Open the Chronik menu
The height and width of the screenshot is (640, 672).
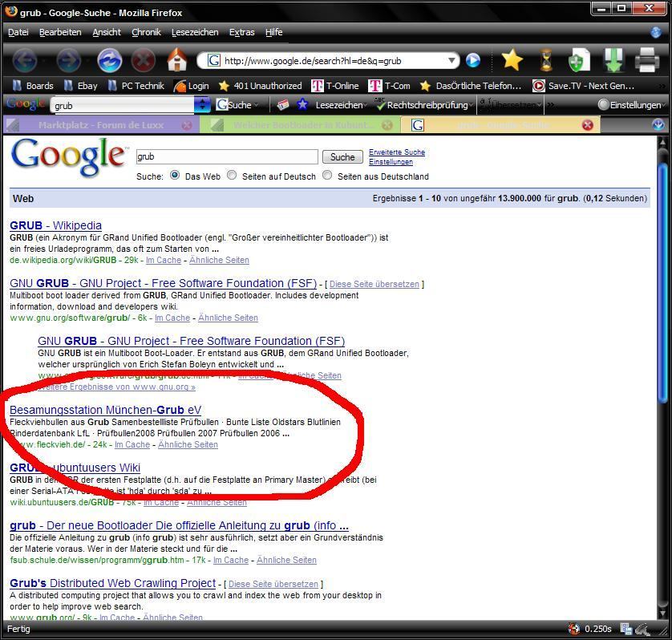pyautogui.click(x=146, y=32)
